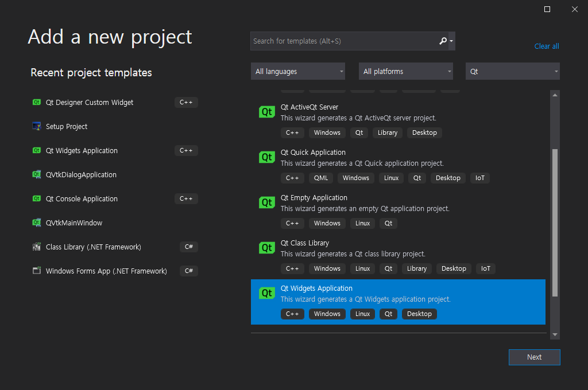Click the template list scrollbar thumb
This screenshot has width=588, height=390.
(555, 223)
